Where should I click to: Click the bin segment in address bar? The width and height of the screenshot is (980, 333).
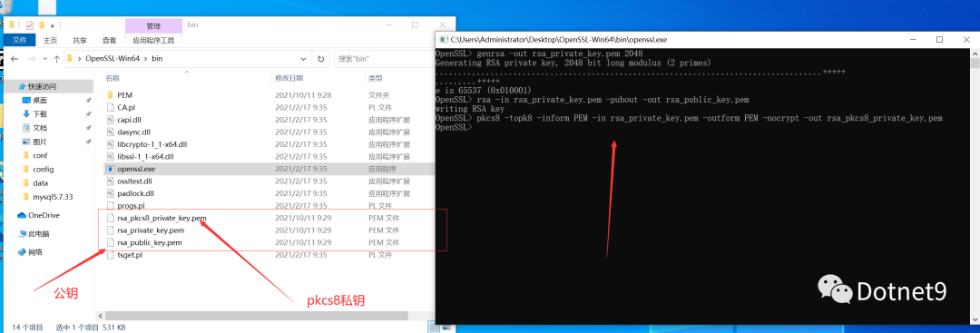[157, 59]
